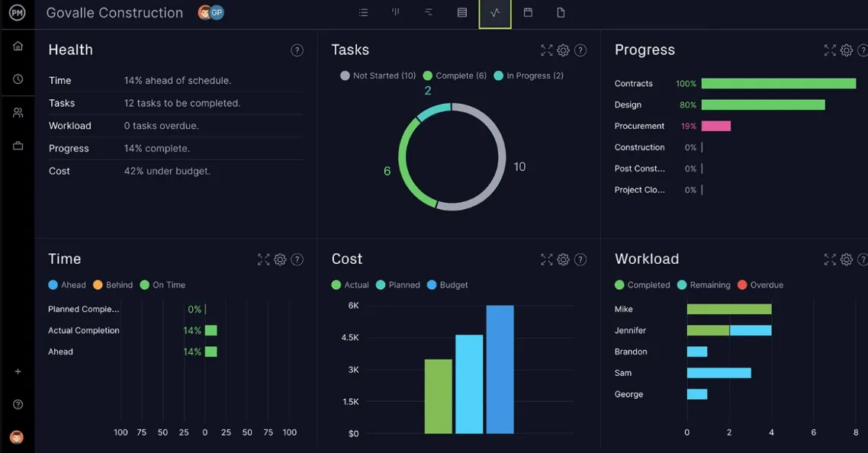This screenshot has width=868, height=453.
Task: Expand the Tasks widget to fullscreen
Action: (547, 50)
